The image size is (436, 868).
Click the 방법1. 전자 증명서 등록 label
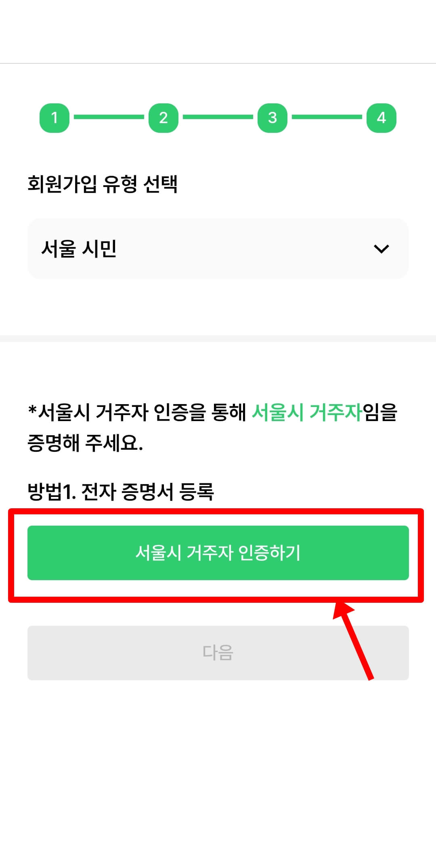[121, 491]
